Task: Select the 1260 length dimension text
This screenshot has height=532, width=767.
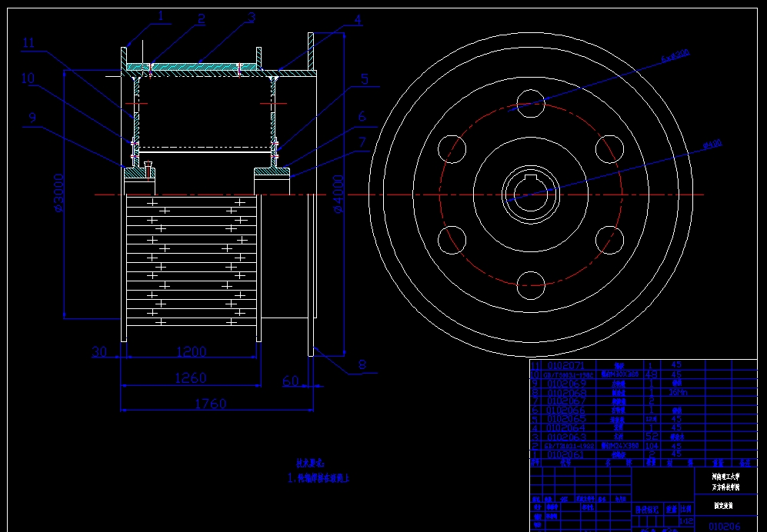Action: pyautogui.click(x=191, y=378)
